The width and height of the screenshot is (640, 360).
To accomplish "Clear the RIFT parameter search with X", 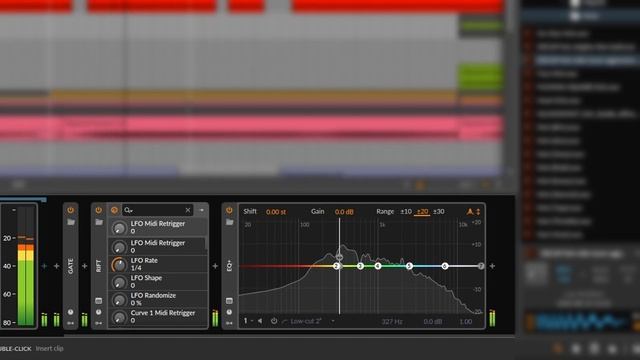I will point(188,210).
